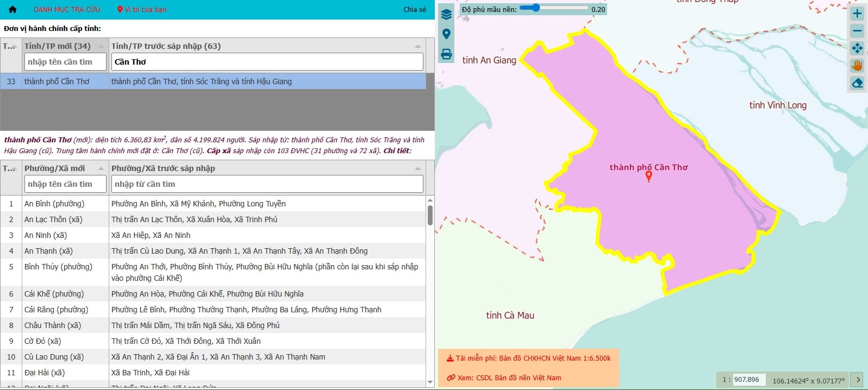
Task: Select Châu Thành (xã) row
Action: click(x=213, y=325)
